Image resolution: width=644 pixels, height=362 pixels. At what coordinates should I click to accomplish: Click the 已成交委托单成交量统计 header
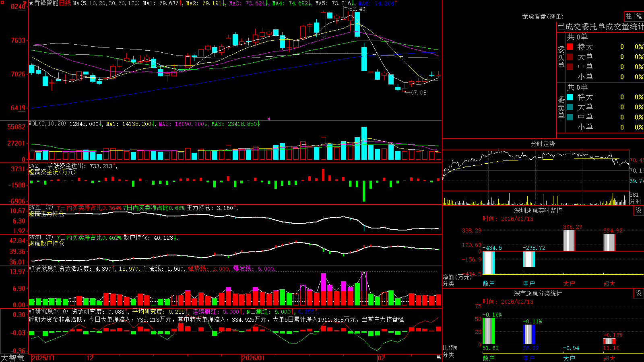pyautogui.click(x=601, y=27)
